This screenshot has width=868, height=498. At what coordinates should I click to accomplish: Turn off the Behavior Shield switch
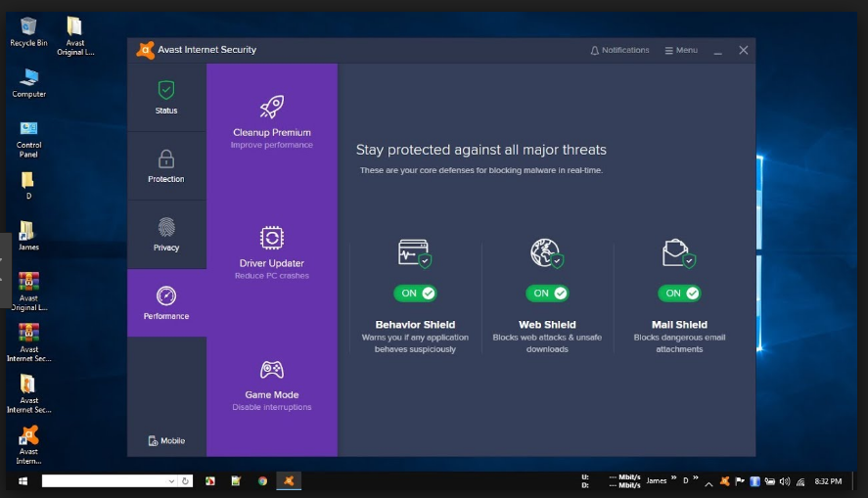point(415,293)
